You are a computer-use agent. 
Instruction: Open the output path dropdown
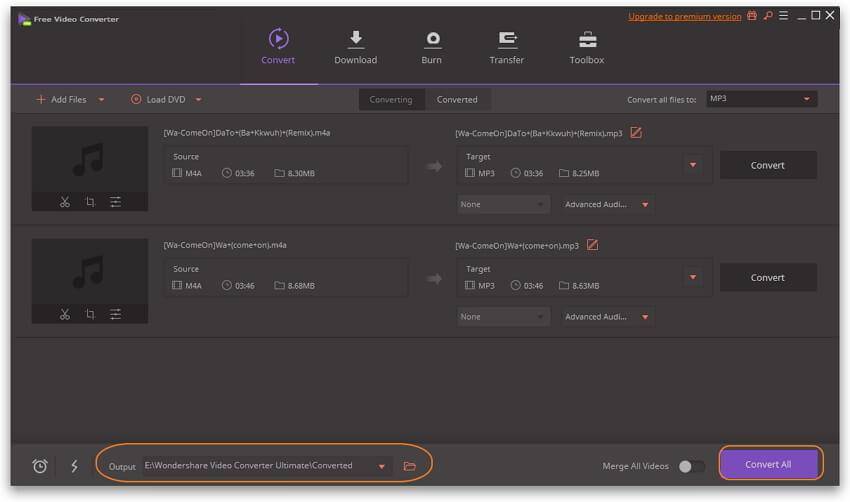click(381, 466)
